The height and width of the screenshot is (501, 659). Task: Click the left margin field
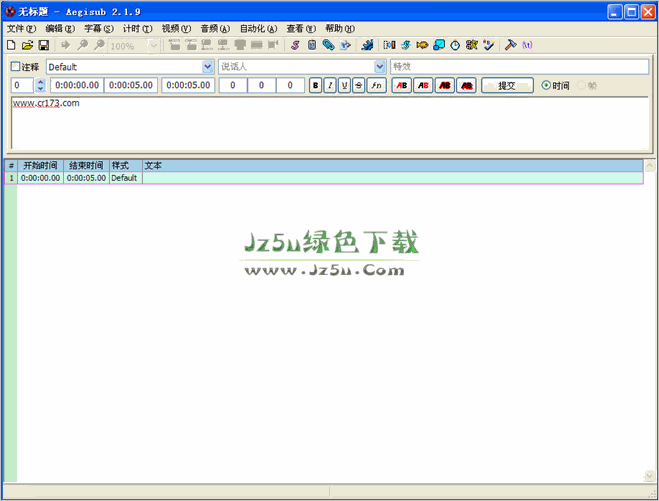pyautogui.click(x=233, y=85)
